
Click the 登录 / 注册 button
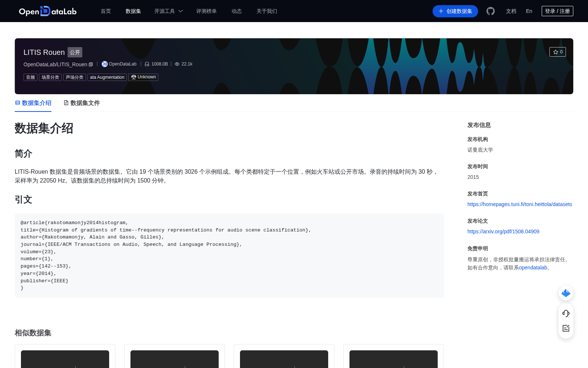(x=557, y=11)
